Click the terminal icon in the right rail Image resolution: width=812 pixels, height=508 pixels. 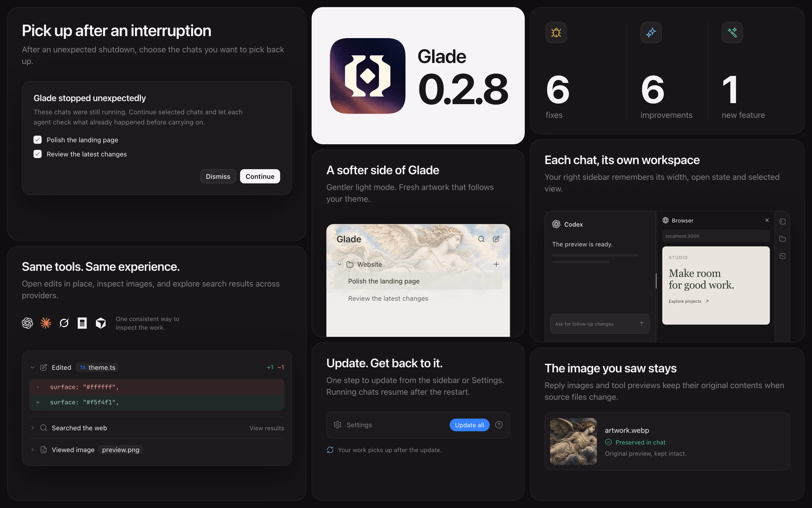click(783, 256)
